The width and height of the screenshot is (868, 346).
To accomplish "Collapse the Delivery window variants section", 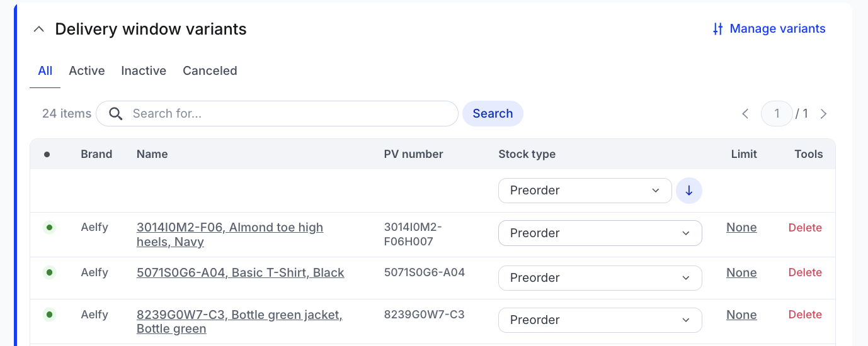I will pyautogui.click(x=39, y=29).
